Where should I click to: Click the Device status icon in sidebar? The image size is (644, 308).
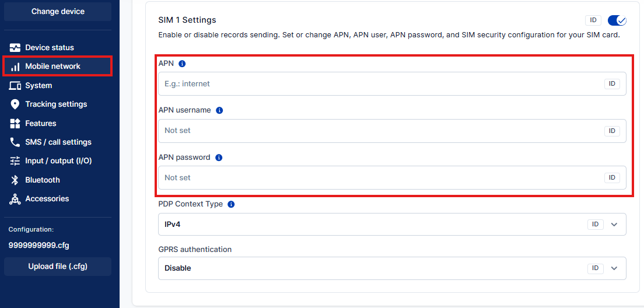pos(15,48)
